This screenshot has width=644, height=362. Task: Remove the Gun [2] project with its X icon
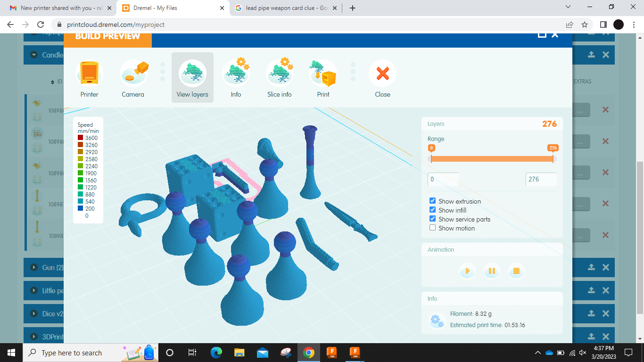click(x=606, y=267)
